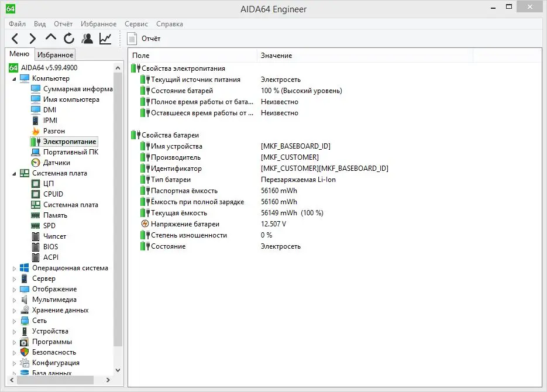Click the ACPI chip icon
547x392 pixels.
(x=36, y=257)
